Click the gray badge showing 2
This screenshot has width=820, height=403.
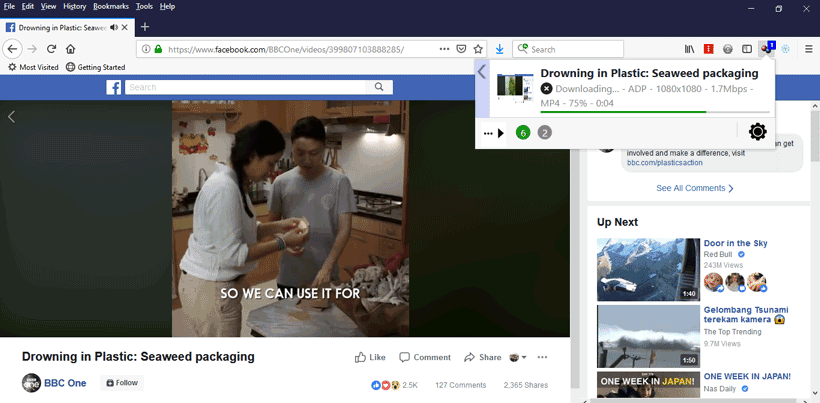point(544,133)
